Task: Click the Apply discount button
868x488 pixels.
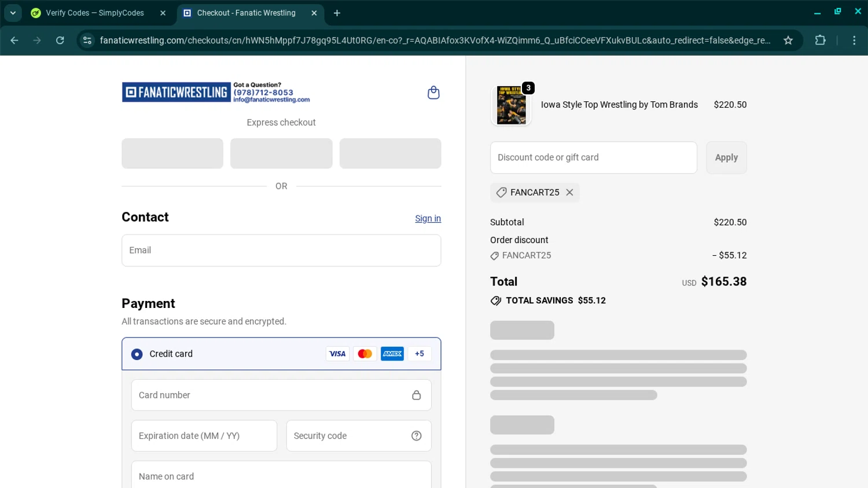Action: coord(726,157)
